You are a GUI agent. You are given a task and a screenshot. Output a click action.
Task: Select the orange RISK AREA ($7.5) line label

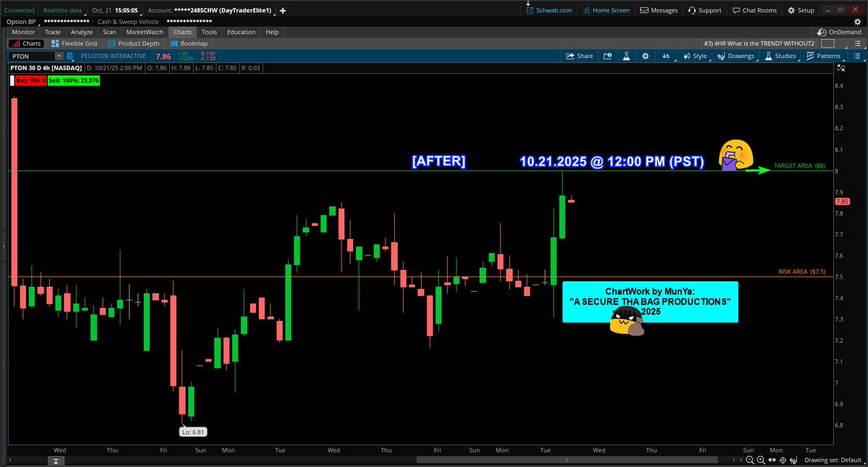coord(802,272)
